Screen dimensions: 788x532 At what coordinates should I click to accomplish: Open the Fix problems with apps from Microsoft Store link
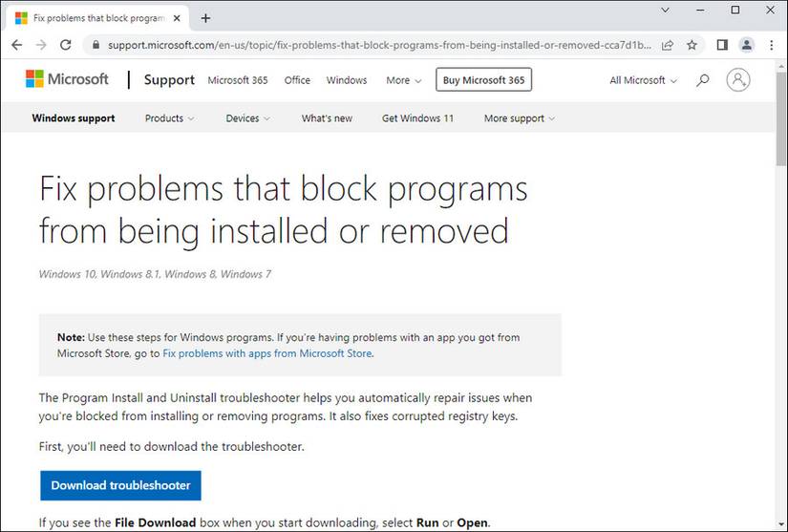click(266, 353)
